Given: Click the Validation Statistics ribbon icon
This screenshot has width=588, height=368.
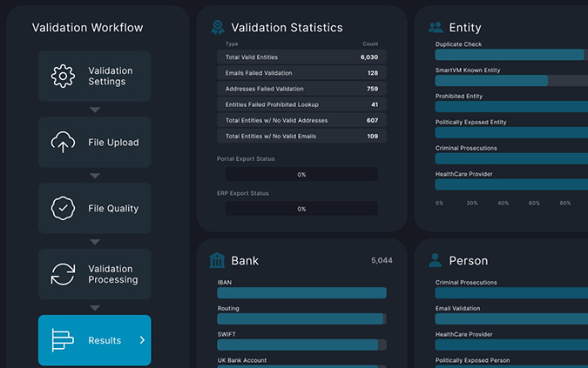Looking at the screenshot, I should (x=218, y=28).
